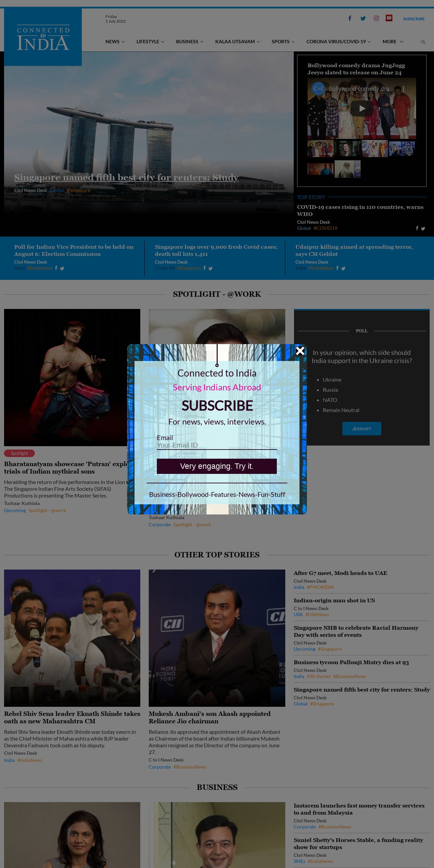The width and height of the screenshot is (434, 868).
Task: Click the Eknath Shinde oath photo
Action: tap(72, 638)
